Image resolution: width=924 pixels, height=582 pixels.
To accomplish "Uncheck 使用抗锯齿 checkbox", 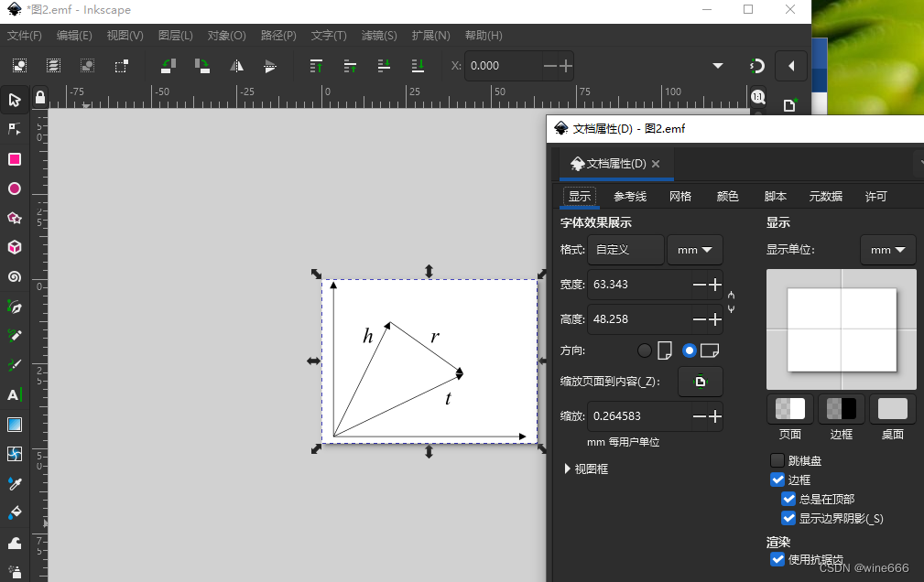I will (777, 559).
